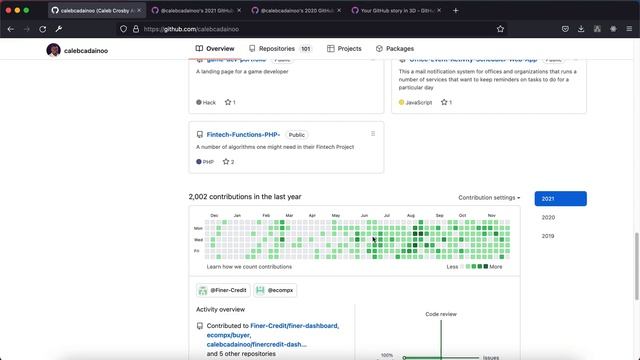
Task: Click the star icon on the Hack repository card
Action: point(228,102)
